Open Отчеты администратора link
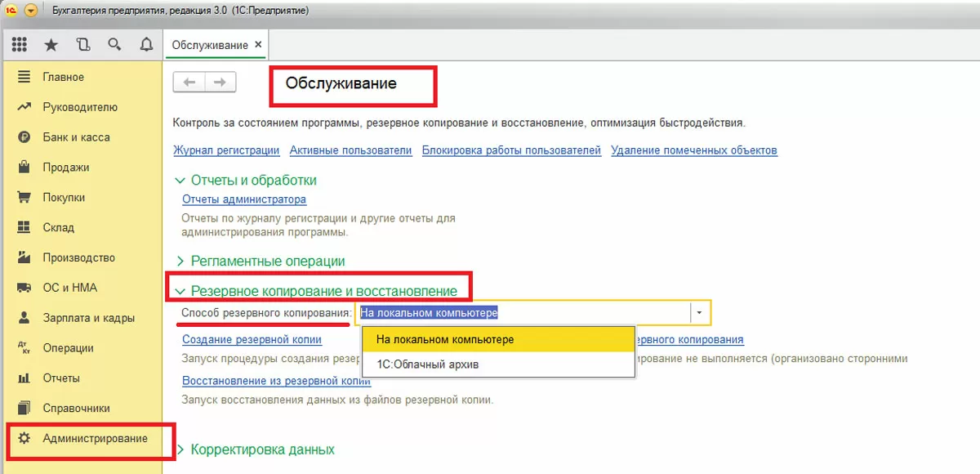Viewport: 980px width, 474px height. [244, 199]
